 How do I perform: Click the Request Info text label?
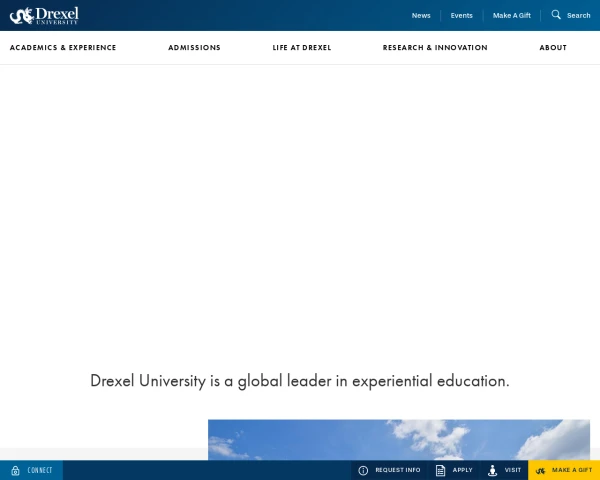point(398,470)
